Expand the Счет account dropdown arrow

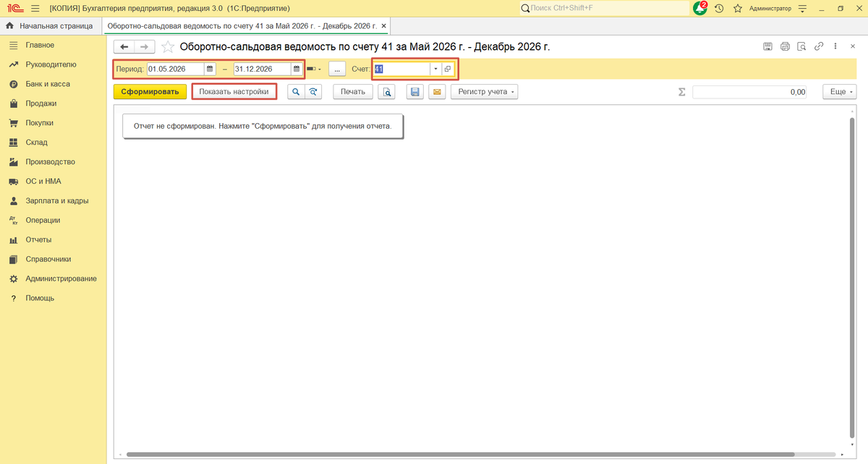[435, 69]
